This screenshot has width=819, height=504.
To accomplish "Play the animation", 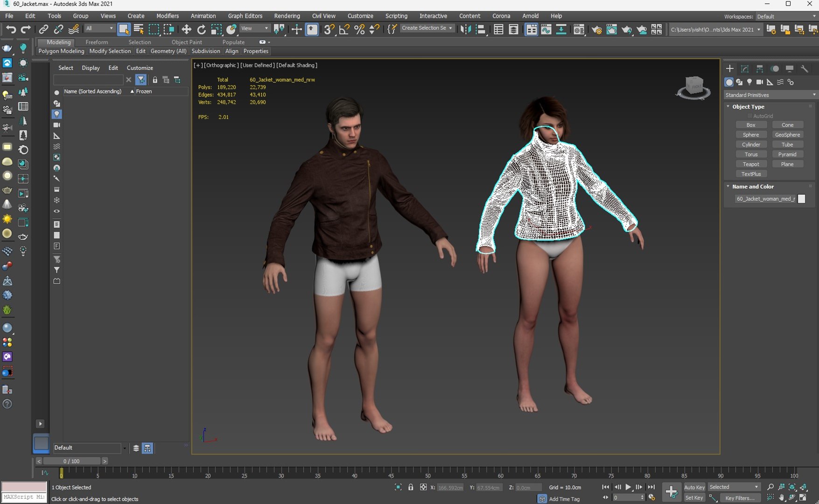I will point(628,487).
